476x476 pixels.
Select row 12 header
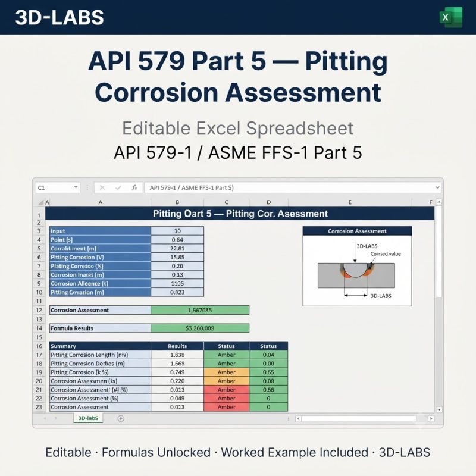39,310
